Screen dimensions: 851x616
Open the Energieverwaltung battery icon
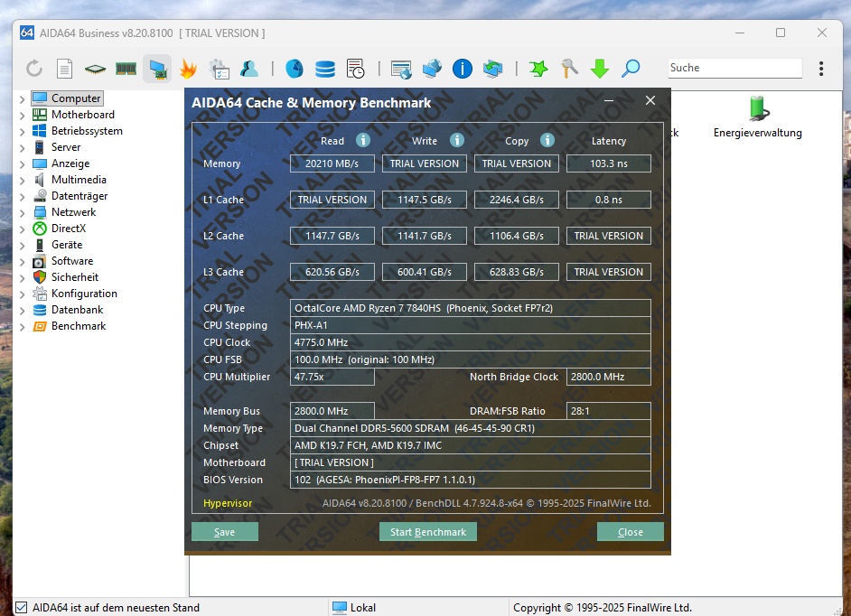coord(758,108)
